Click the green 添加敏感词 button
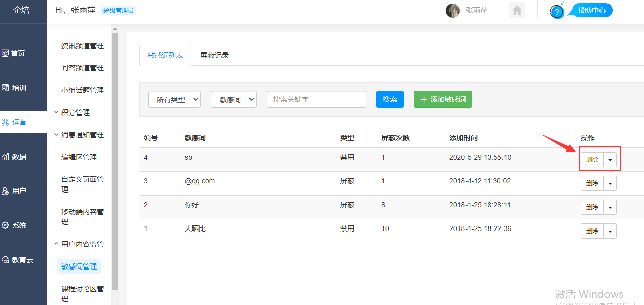The width and height of the screenshot is (644, 305). [x=443, y=100]
